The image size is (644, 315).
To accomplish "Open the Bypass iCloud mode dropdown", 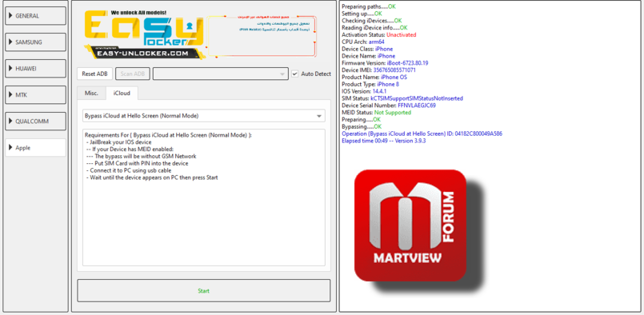I will 204,116.
